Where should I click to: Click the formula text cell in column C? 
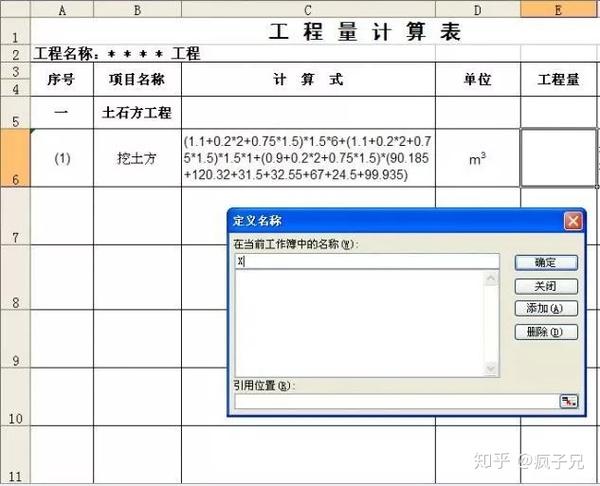point(308,158)
